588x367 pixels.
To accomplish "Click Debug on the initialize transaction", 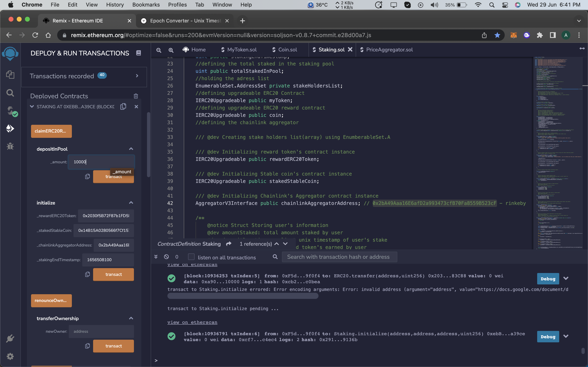I will point(548,336).
